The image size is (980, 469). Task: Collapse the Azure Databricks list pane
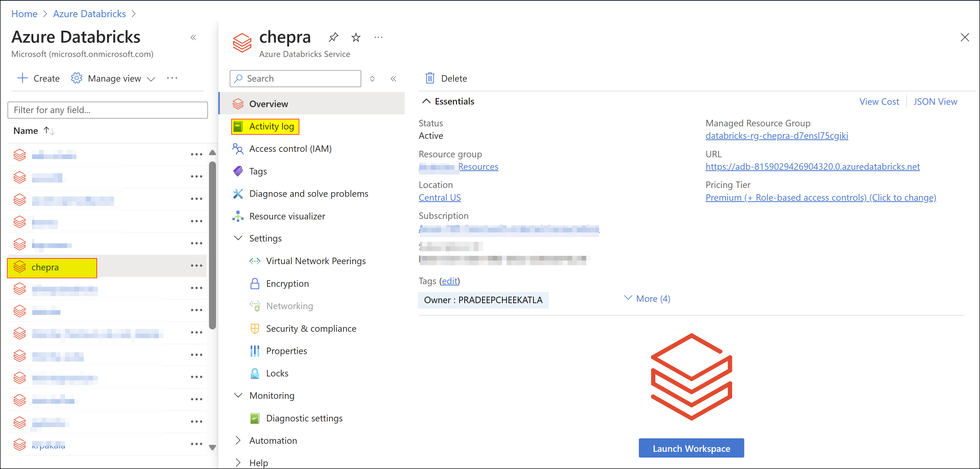coord(193,37)
